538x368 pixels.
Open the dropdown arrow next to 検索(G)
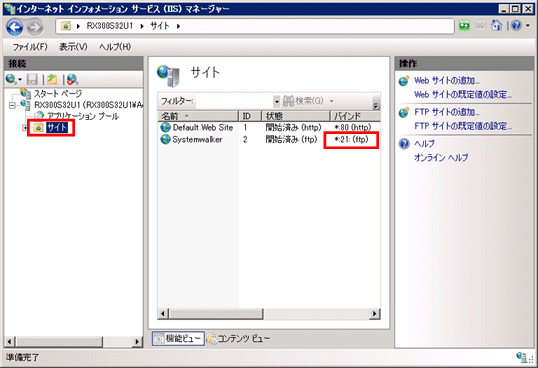click(x=331, y=101)
